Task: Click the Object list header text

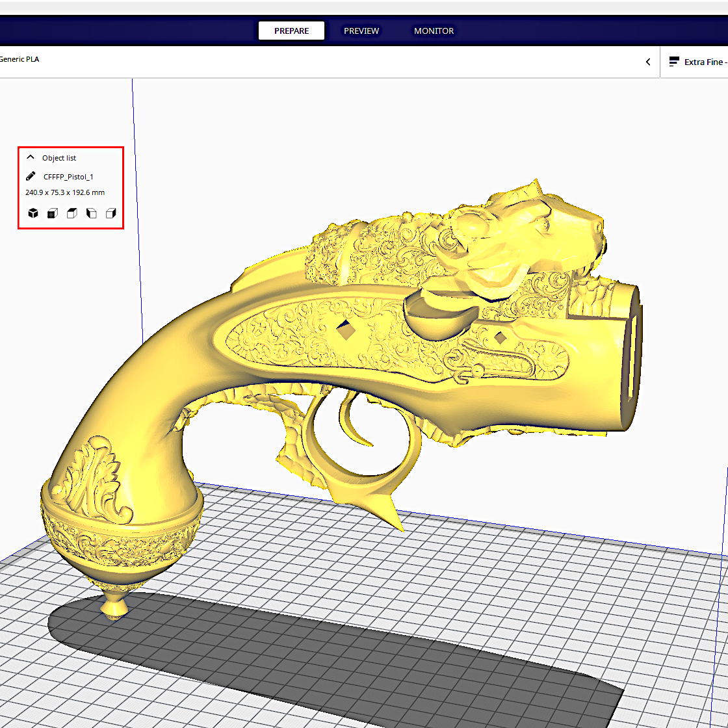Action: [x=59, y=157]
